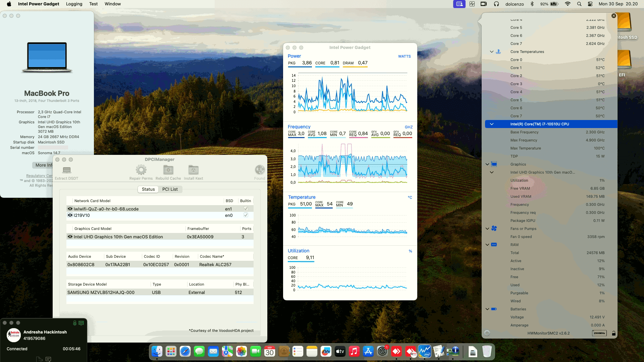Toggle the Builtin checkbox for I219V10

point(246,215)
